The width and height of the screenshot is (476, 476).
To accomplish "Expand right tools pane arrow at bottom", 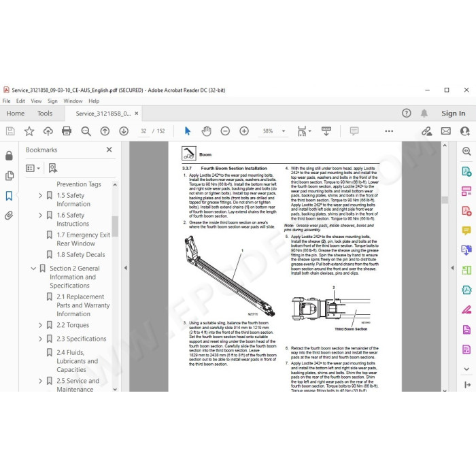I will coord(467,385).
